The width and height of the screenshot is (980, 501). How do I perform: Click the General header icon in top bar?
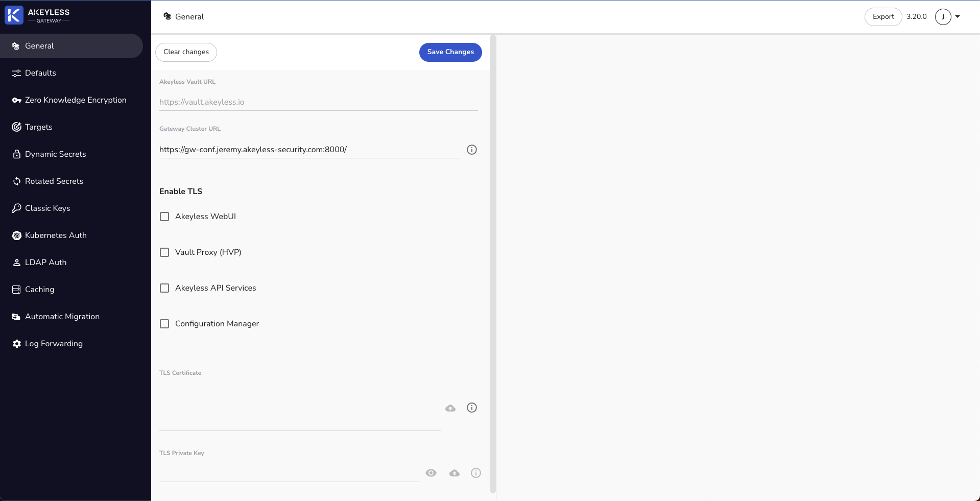[167, 16]
